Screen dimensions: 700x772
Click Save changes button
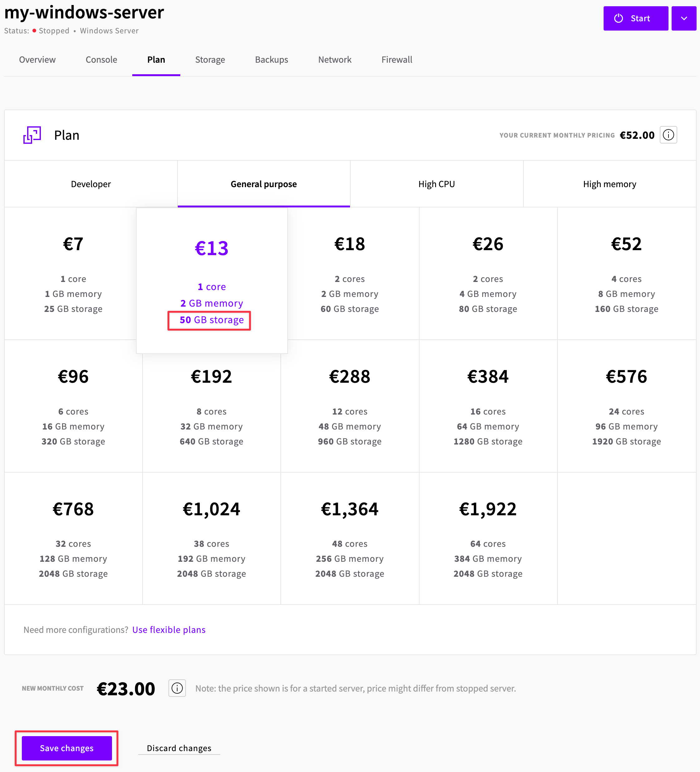(67, 748)
